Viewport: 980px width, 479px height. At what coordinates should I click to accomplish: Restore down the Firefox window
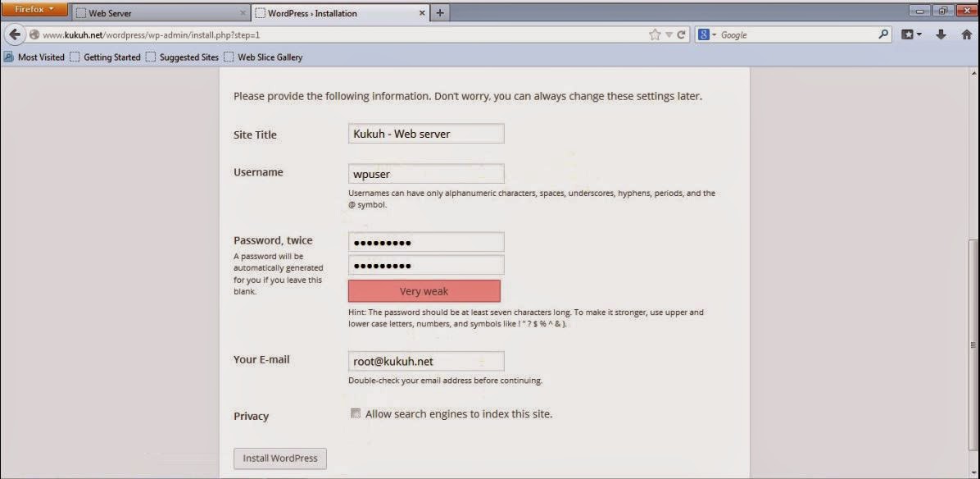tap(942, 11)
